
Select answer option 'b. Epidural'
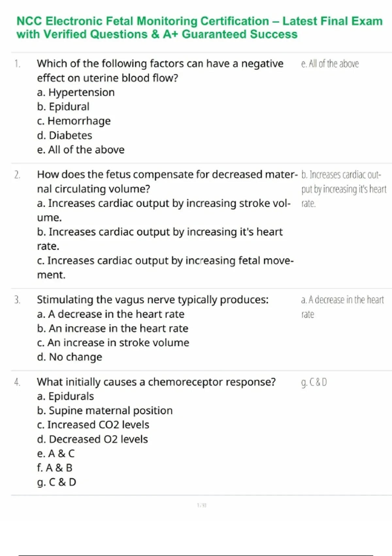[x=63, y=107]
